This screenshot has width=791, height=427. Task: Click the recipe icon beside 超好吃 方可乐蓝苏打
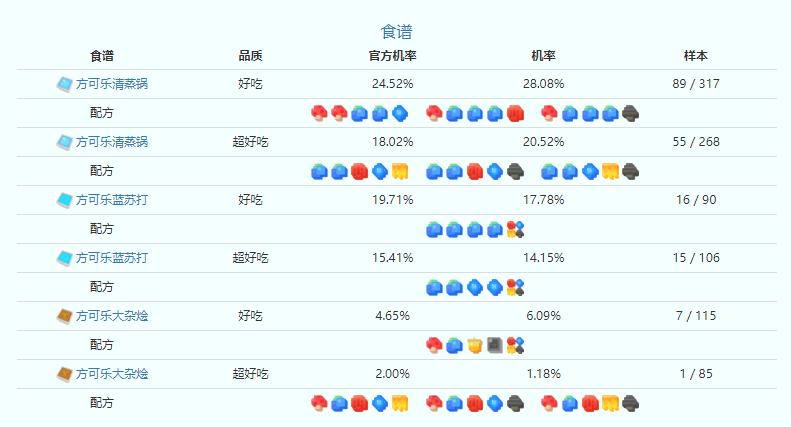click(x=65, y=258)
